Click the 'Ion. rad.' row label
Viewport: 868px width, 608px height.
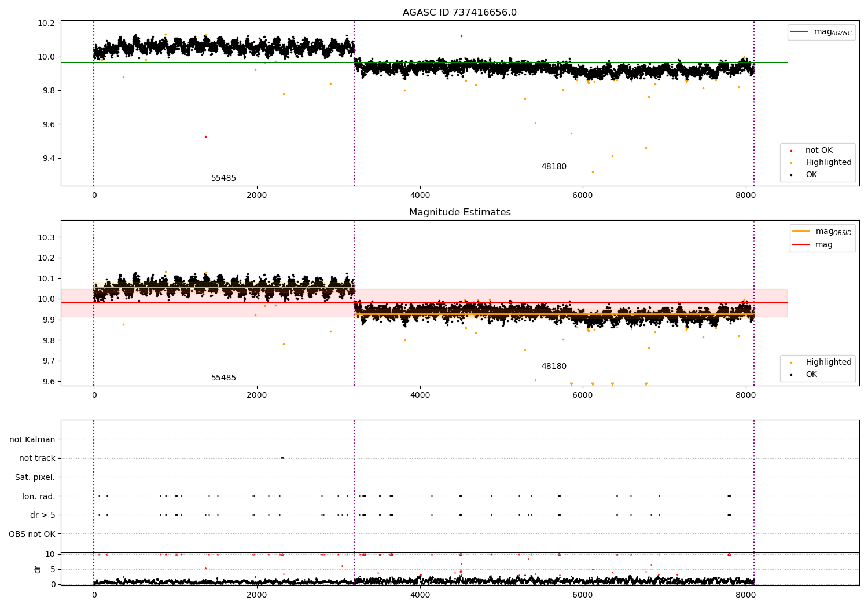[x=39, y=496]
